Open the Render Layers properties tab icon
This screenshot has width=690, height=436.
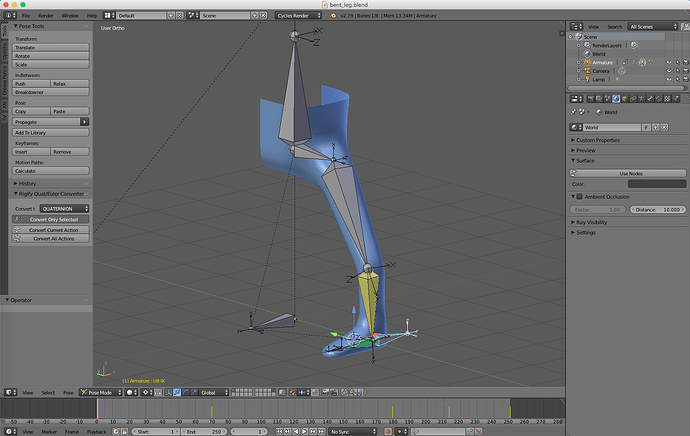(x=598, y=99)
